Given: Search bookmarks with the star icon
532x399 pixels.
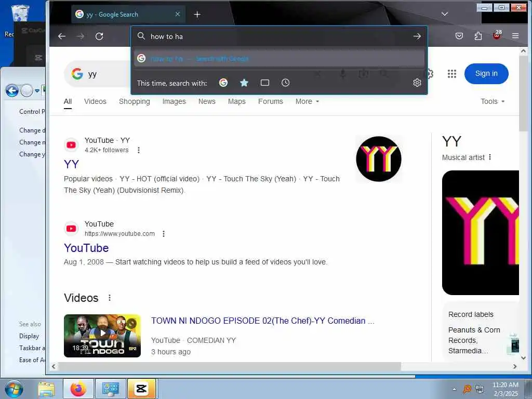Looking at the screenshot, I should pyautogui.click(x=244, y=83).
